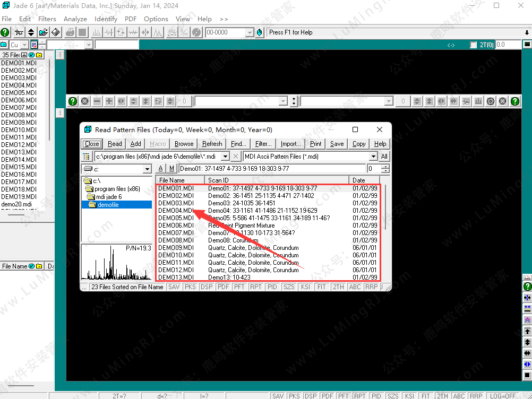Image resolution: width=532 pixels, height=399 pixels.
Task: Click the Browse button in dialog
Action: tap(184, 144)
